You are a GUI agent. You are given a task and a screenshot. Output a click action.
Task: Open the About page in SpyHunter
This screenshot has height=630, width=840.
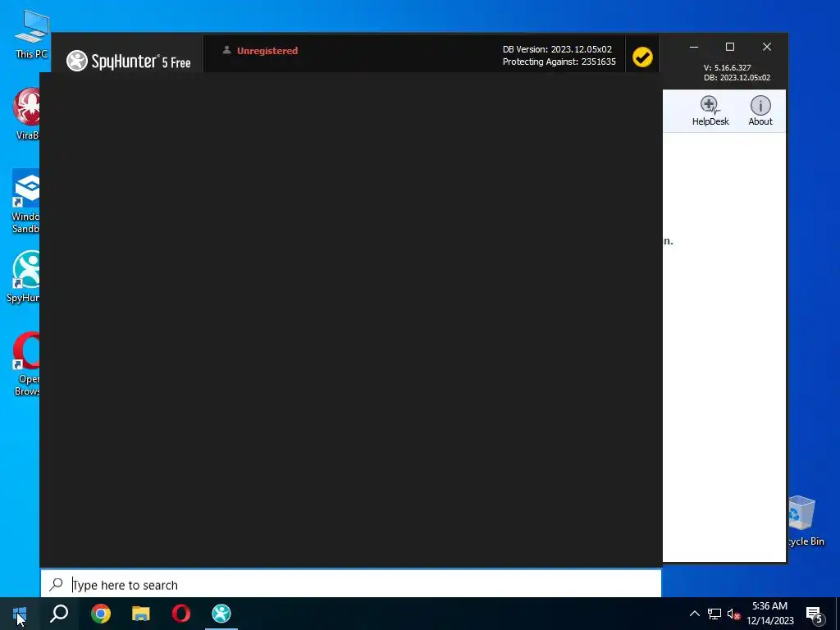coord(760,111)
